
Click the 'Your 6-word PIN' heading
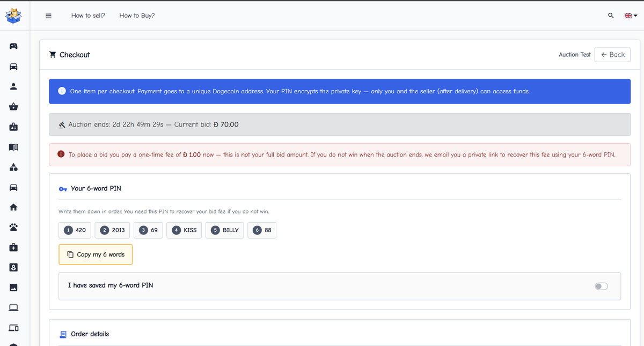(x=96, y=189)
